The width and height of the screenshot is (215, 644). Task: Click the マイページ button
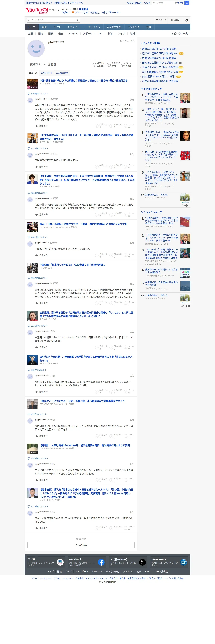point(161,20)
